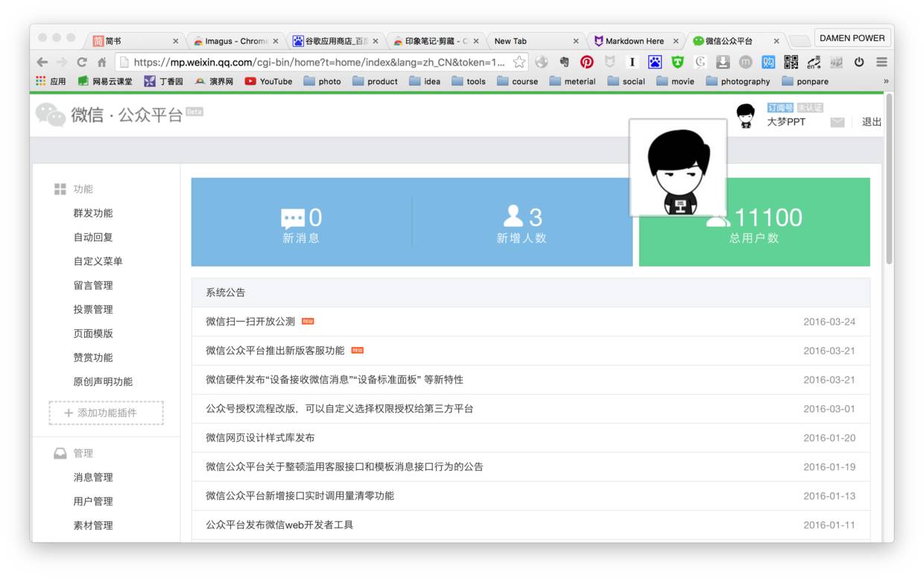Open the 网易云课堂 bookmark
The width and height of the screenshot is (924, 578).
105,81
